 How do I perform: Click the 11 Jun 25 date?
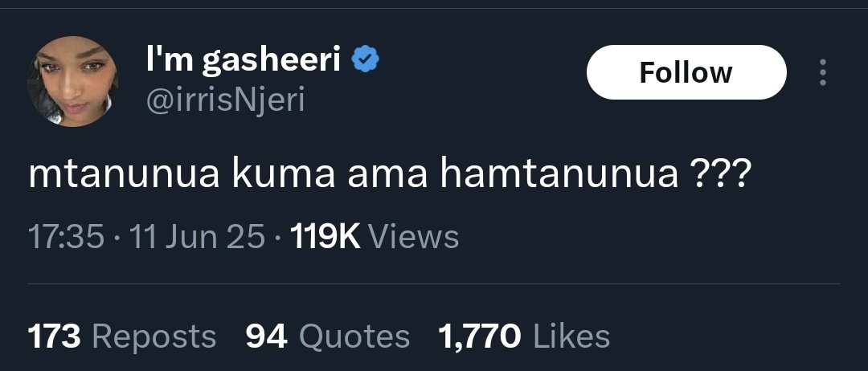click(197, 237)
